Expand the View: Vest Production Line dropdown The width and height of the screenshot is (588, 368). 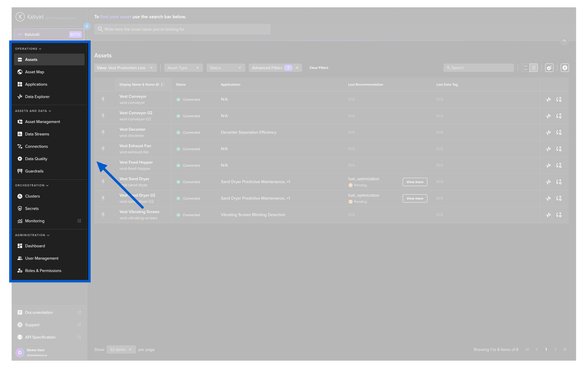125,68
